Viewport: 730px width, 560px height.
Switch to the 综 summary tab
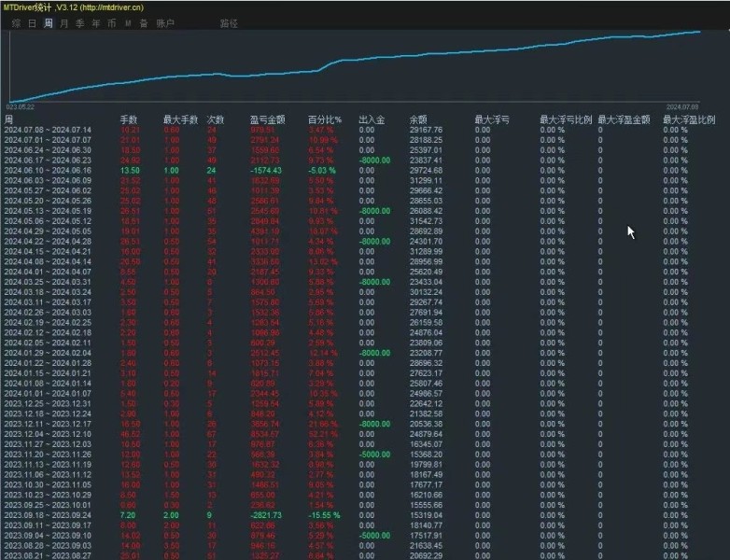(x=16, y=23)
